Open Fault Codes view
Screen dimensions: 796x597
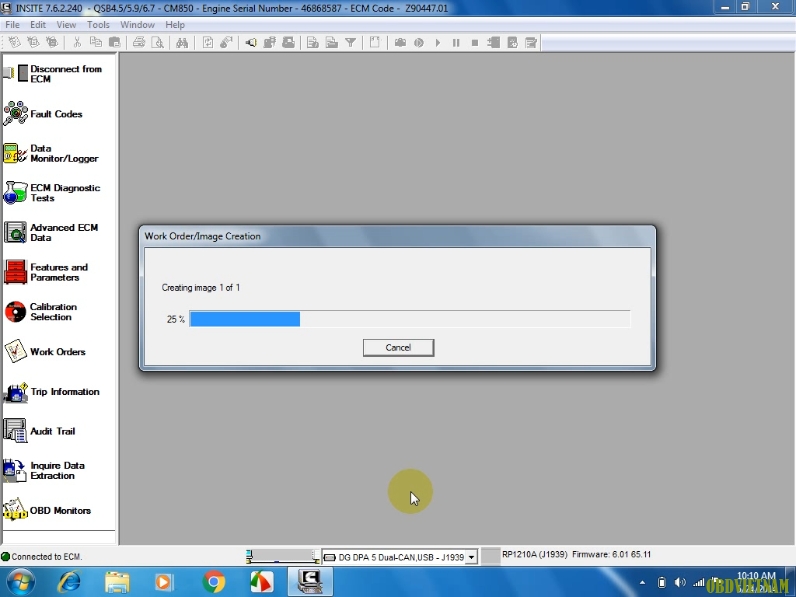43,114
